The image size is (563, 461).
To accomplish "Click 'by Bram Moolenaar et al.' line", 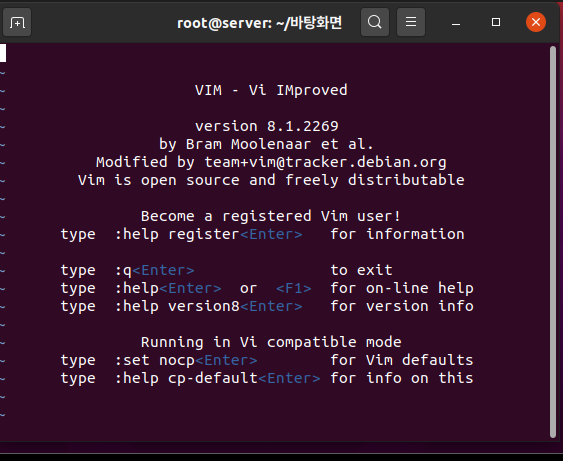I will pos(266,144).
